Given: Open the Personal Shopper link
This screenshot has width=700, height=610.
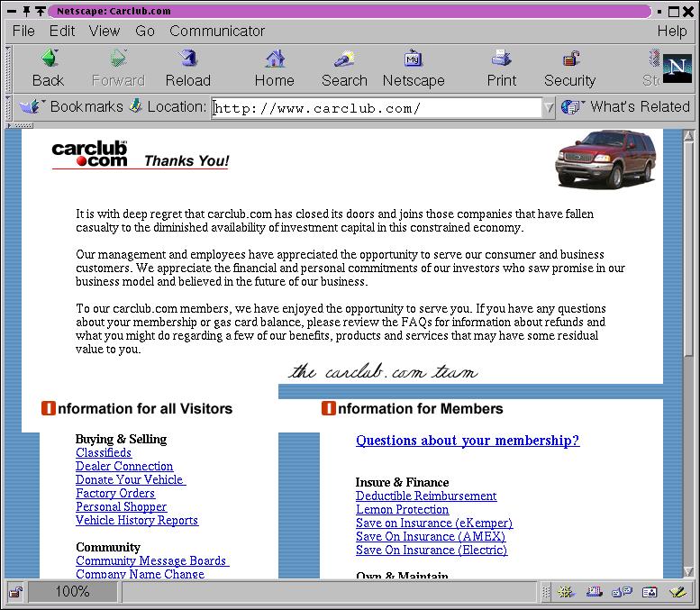Looking at the screenshot, I should [x=121, y=506].
